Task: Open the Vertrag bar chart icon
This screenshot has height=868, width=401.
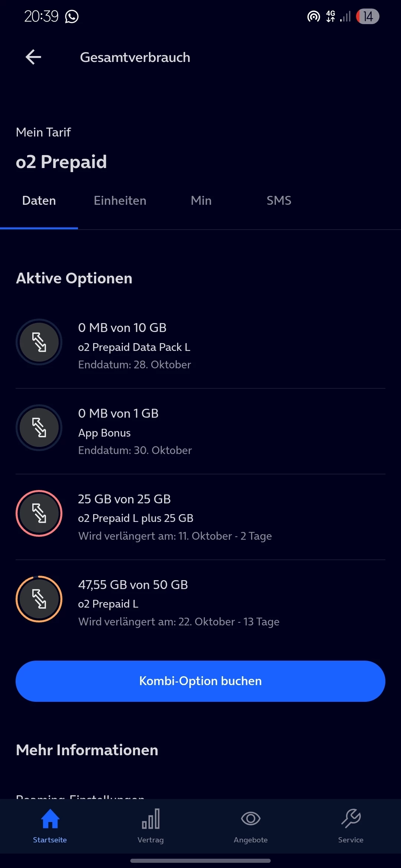Action: click(150, 819)
